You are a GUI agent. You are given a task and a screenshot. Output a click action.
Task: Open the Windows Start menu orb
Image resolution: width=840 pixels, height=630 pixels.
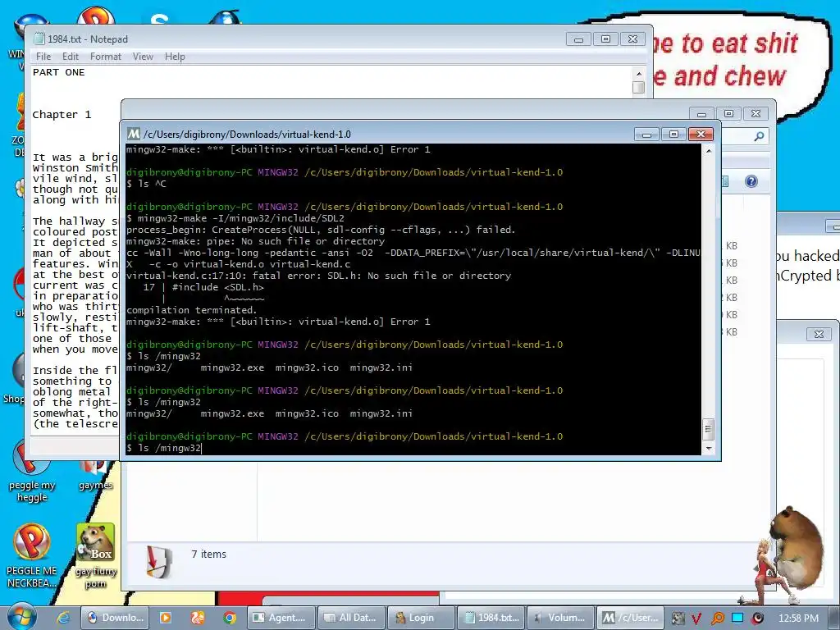(x=21, y=617)
